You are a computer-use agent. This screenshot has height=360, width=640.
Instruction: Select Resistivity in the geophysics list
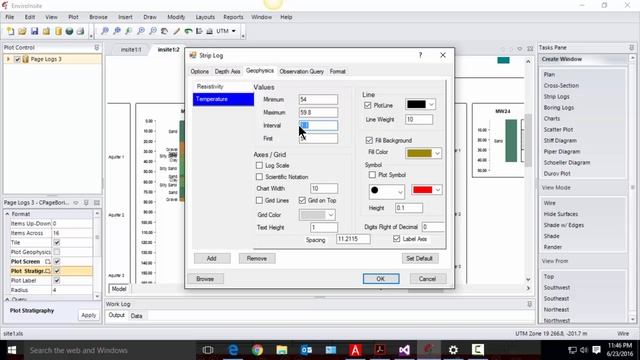223,87
